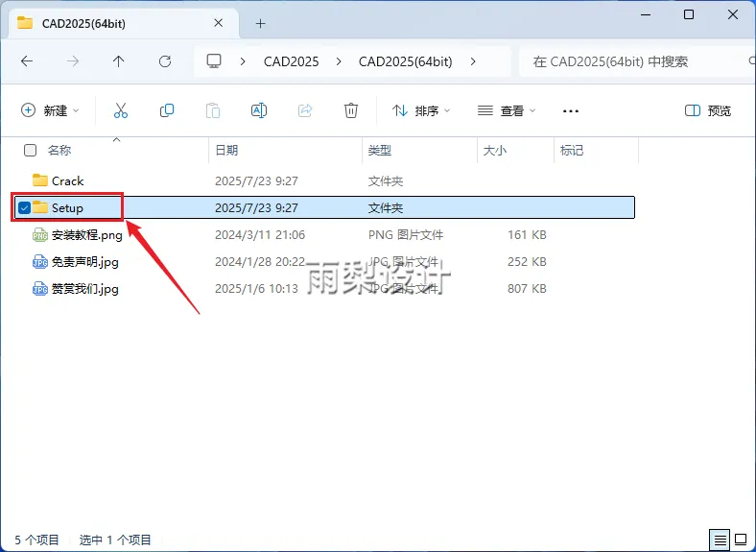The image size is (756, 552).
Task: Click the Cut scissors icon
Action: [121, 110]
